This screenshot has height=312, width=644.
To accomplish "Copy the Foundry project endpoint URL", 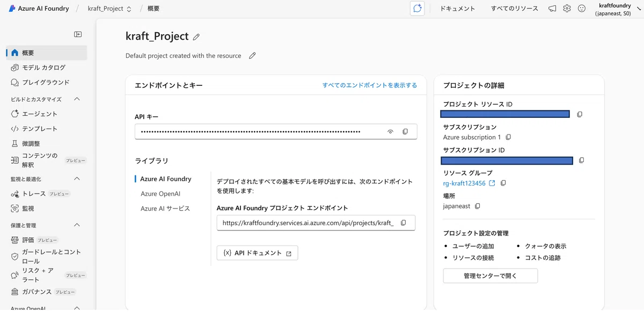I will click(404, 223).
